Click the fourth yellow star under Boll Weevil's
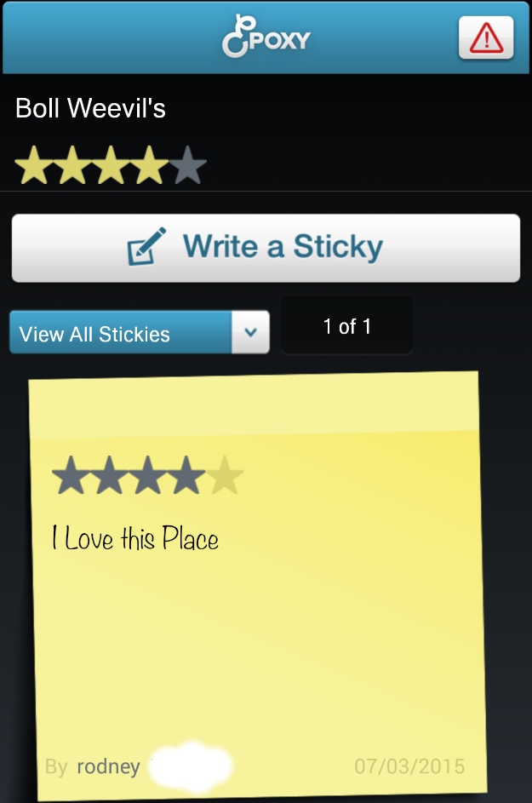The width and height of the screenshot is (532, 803). click(x=150, y=166)
